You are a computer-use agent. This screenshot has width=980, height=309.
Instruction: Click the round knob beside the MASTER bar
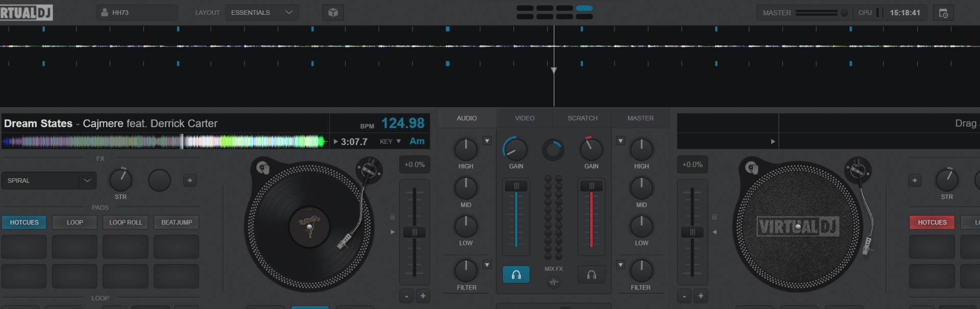844,13
